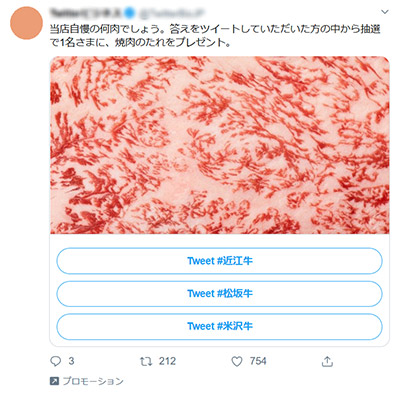Image resolution: width=400 pixels, height=394 pixels.
Task: Open the marbled beef image
Action: pyautogui.click(x=220, y=145)
